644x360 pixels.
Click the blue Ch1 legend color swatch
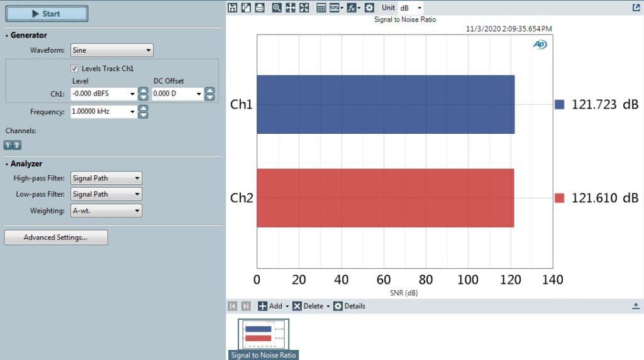coord(560,105)
